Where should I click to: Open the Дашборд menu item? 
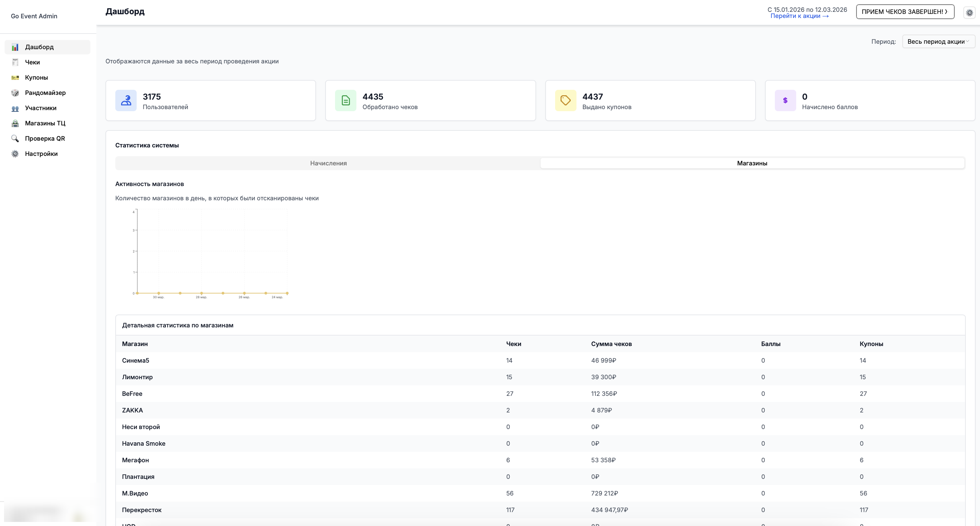[x=47, y=47]
